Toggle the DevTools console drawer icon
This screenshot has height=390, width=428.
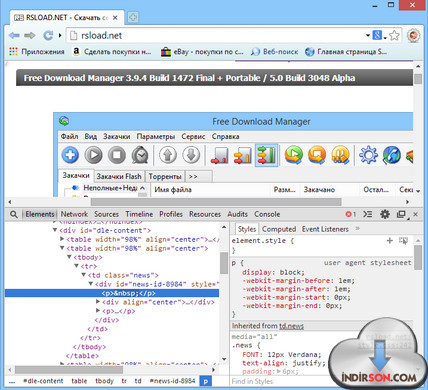368,214
